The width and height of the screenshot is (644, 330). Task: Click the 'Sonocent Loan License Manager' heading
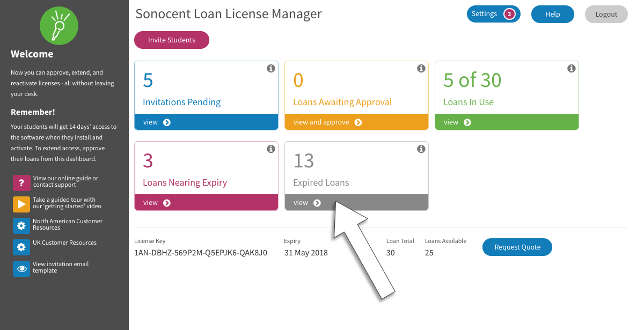click(229, 14)
